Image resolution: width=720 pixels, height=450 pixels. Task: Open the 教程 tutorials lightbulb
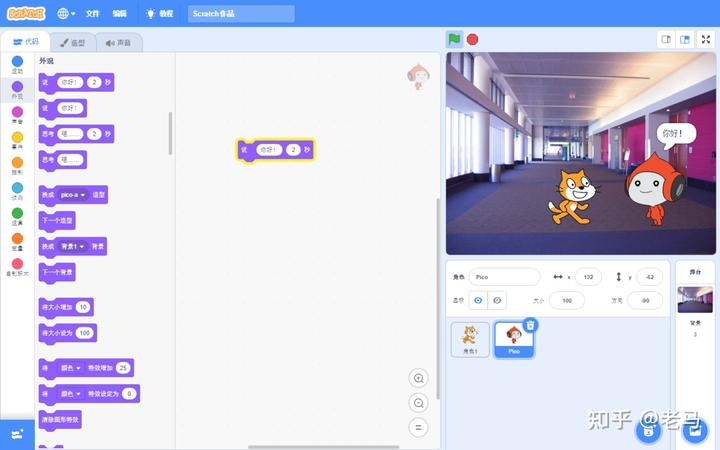(159, 13)
